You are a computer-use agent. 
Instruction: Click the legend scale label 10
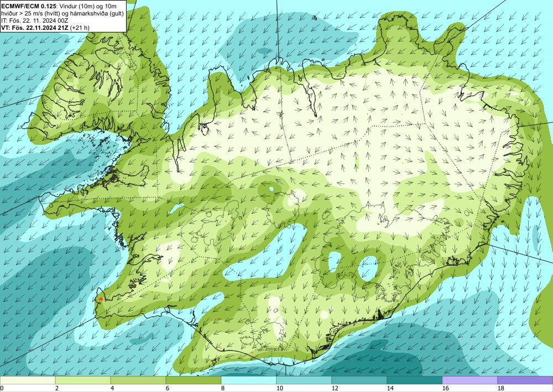280,389
